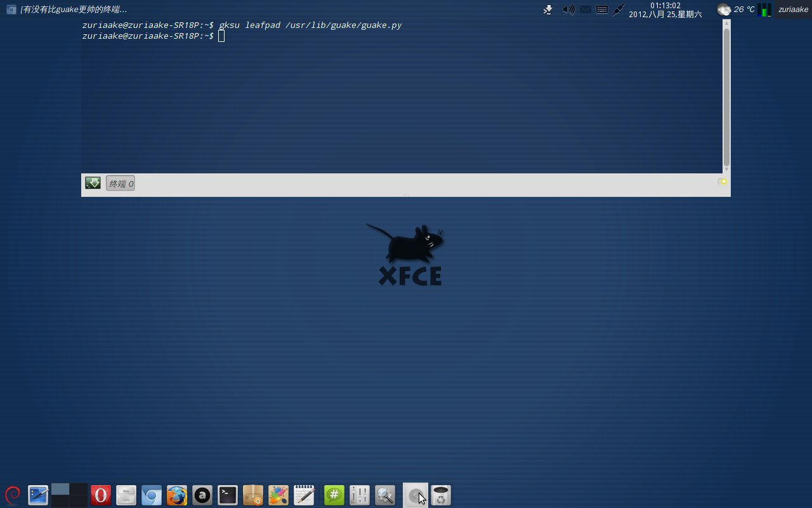This screenshot has height=508, width=812.
Task: Open the file manager drawer icon
Action: (x=126, y=495)
